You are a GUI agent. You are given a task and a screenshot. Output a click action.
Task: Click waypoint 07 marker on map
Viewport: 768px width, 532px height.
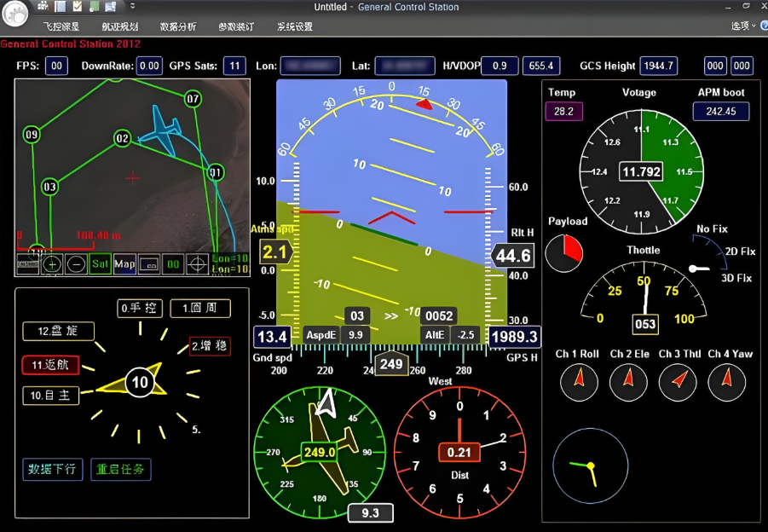pos(193,99)
